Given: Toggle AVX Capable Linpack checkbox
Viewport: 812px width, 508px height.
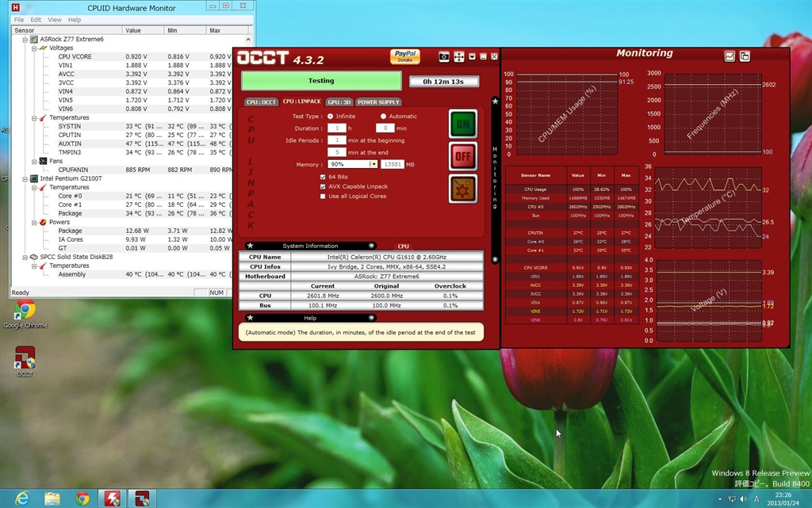Looking at the screenshot, I should 323,187.
